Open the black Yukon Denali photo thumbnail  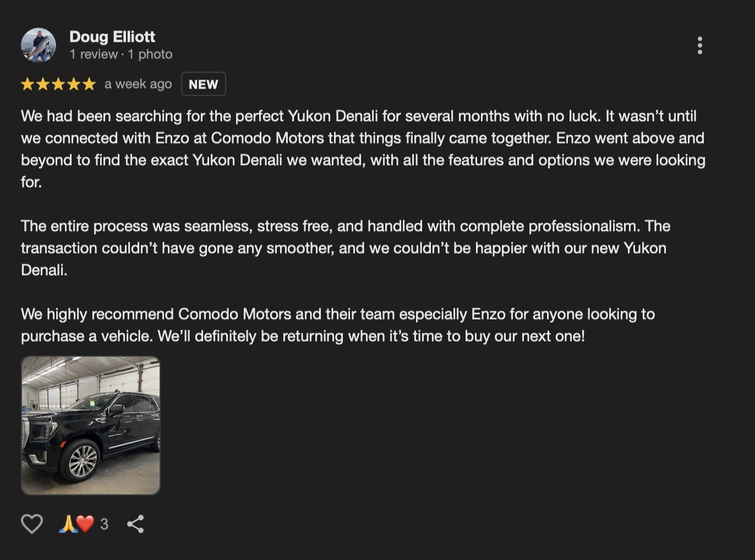coord(91,425)
